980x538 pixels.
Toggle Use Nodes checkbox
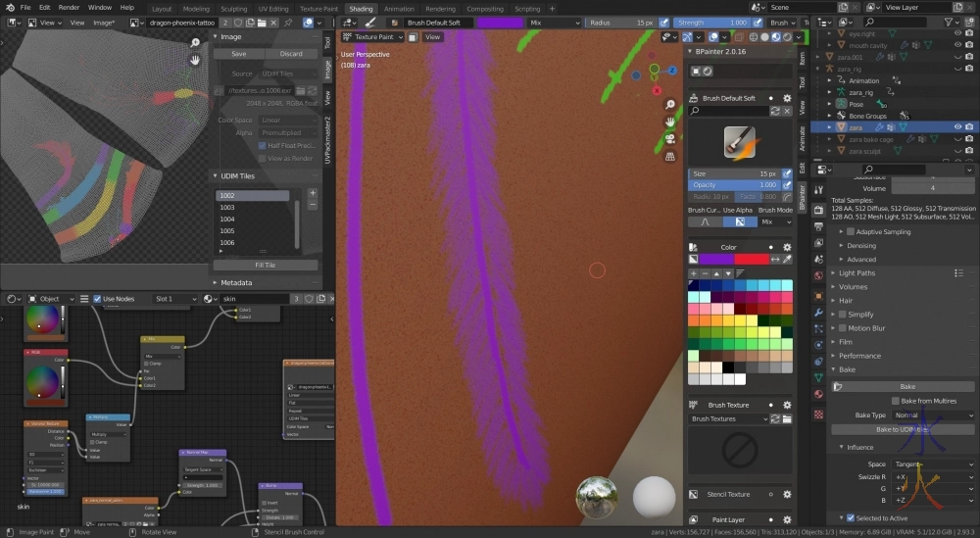[x=98, y=299]
